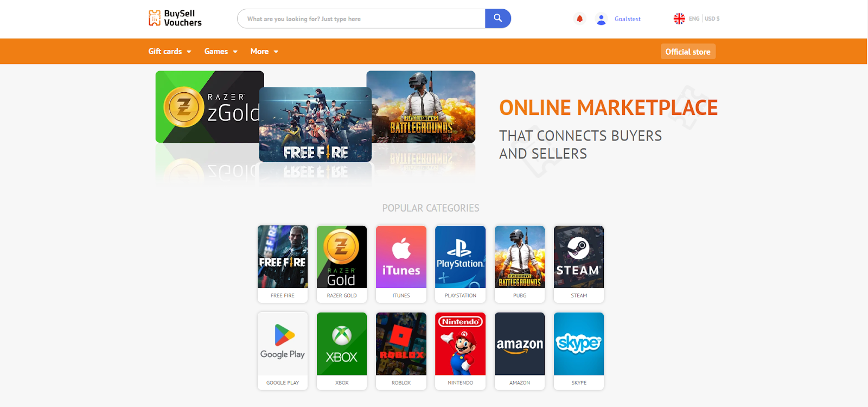Screen dimensions: 868x407
Task: Click the Official store button
Action: pyautogui.click(x=688, y=52)
